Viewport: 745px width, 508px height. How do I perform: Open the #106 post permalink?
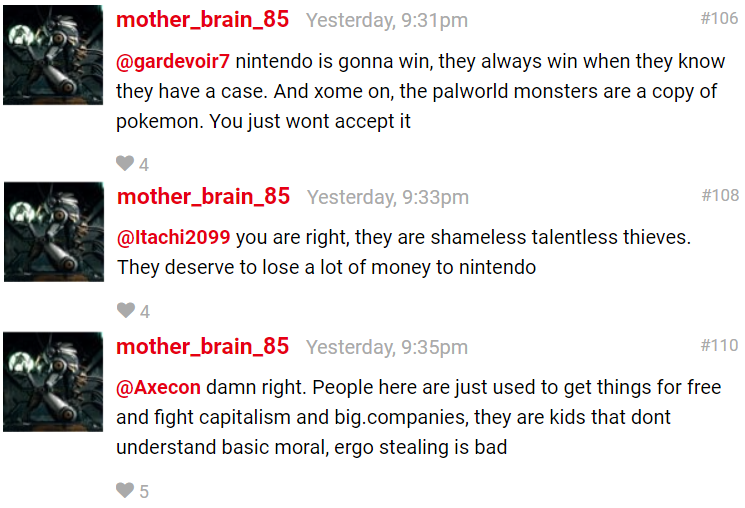coord(719,19)
